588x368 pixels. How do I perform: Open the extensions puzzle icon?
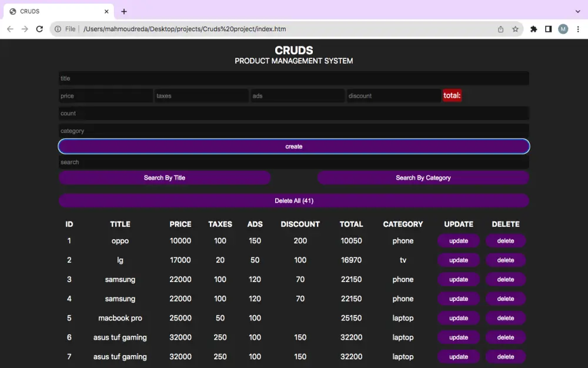(533, 28)
